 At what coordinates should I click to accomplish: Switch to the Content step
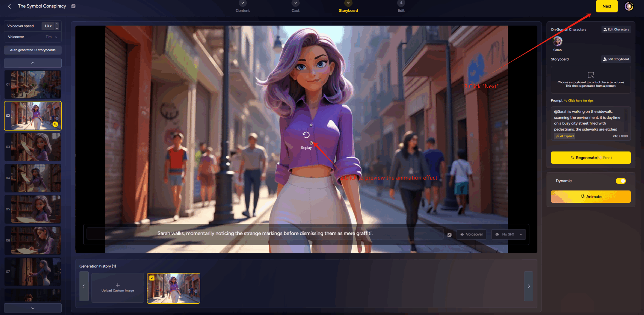coord(242,6)
